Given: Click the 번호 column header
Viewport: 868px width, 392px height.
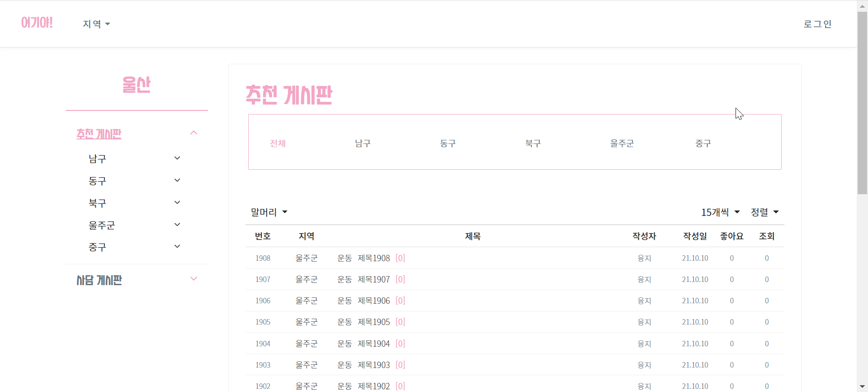Looking at the screenshot, I should coord(263,236).
